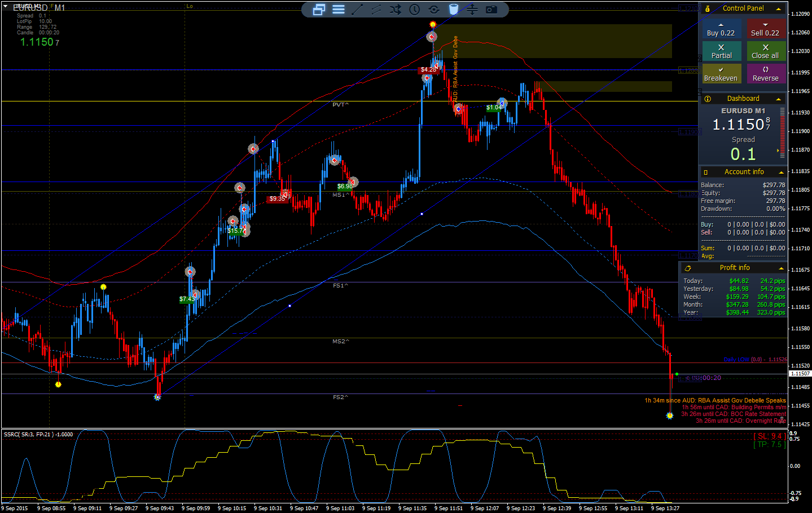Click the small yellow arrow beside spread

[778, 151]
